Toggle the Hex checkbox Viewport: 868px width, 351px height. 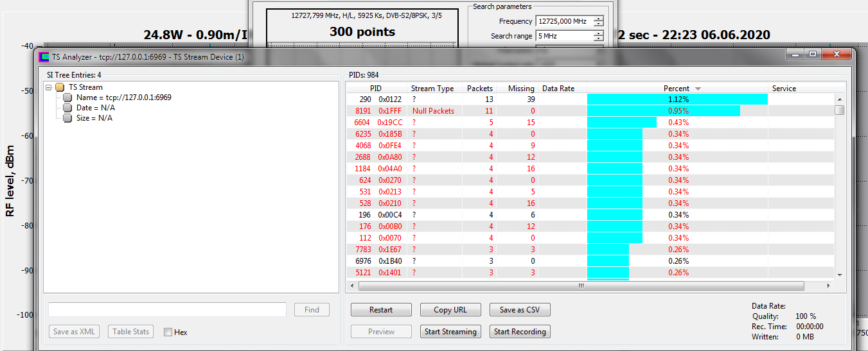168,332
